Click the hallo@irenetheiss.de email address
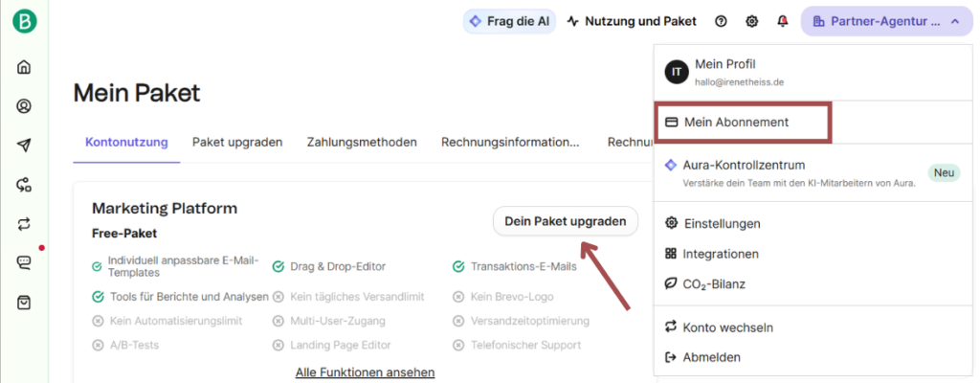The height and width of the screenshot is (383, 980). (740, 82)
